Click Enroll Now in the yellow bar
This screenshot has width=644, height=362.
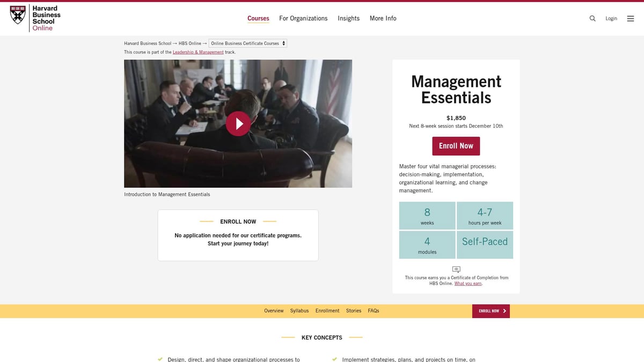[491, 311]
